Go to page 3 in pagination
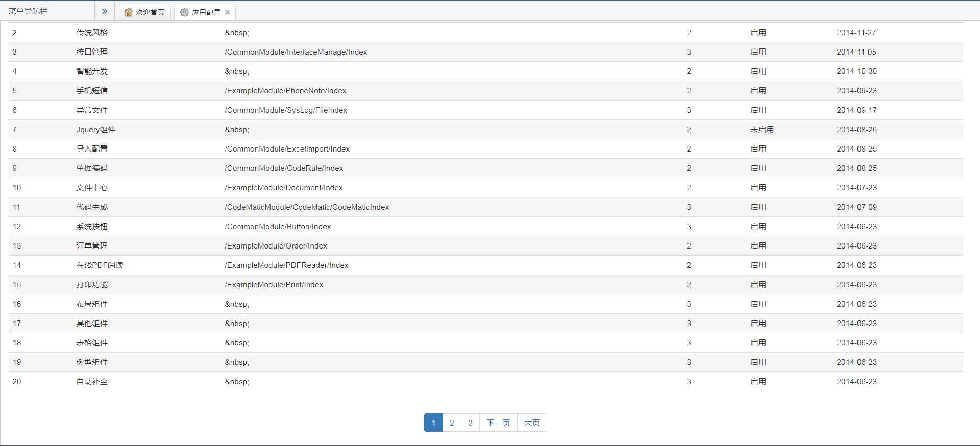The width and height of the screenshot is (980, 446). point(470,423)
